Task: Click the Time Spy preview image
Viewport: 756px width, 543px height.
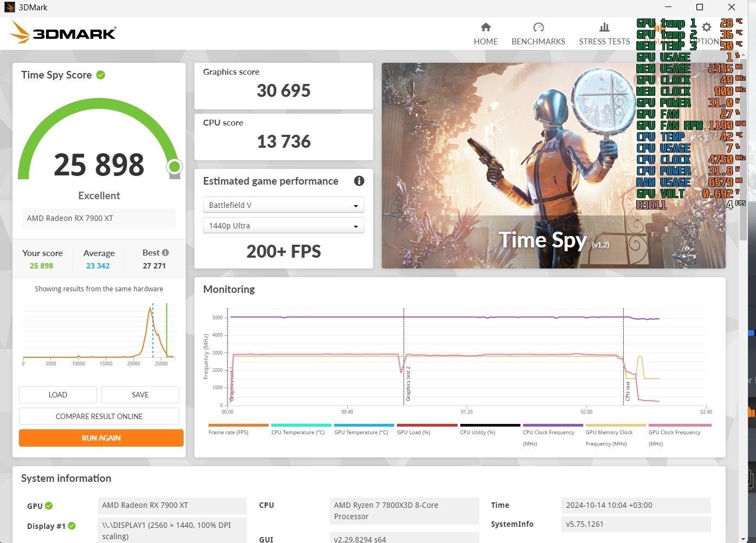Action: [553, 166]
